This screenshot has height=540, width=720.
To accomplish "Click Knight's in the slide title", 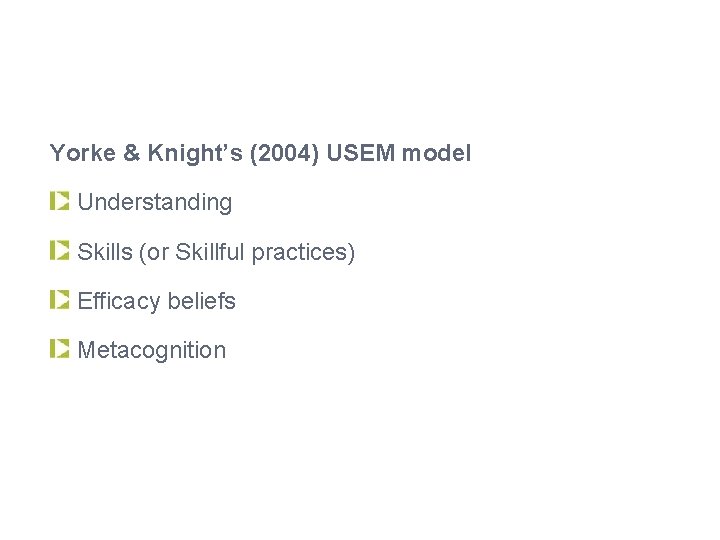I will pos(195,153).
